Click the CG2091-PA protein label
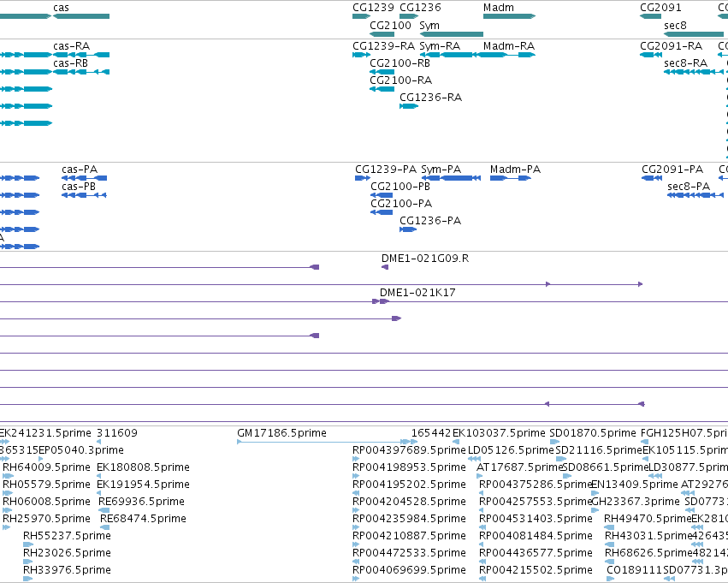This screenshot has height=583, width=728. pyautogui.click(x=672, y=170)
